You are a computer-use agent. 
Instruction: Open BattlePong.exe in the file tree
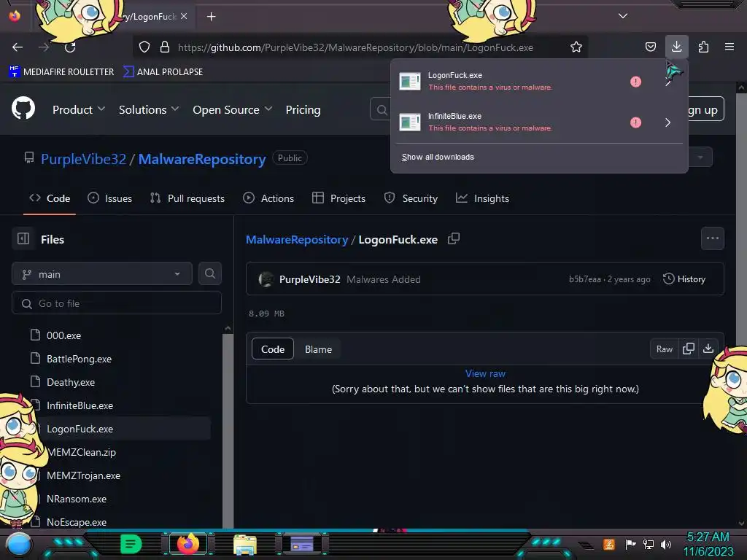(79, 359)
